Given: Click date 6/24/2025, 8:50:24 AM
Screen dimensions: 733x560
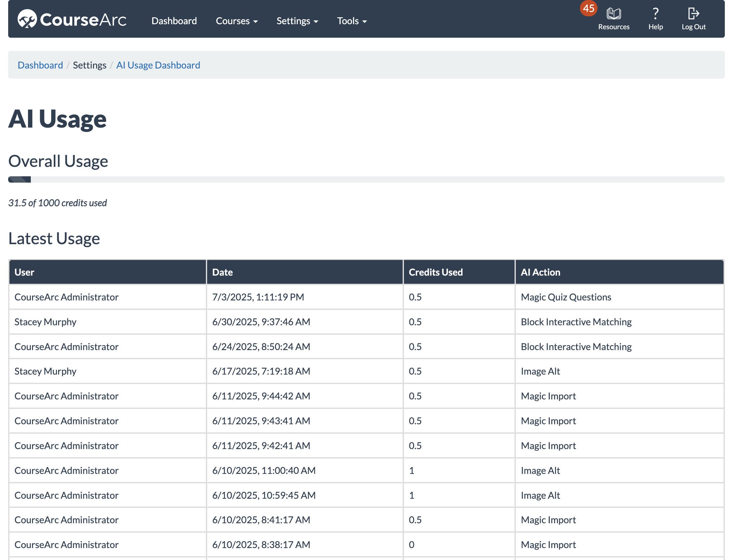Looking at the screenshot, I should (x=261, y=347).
